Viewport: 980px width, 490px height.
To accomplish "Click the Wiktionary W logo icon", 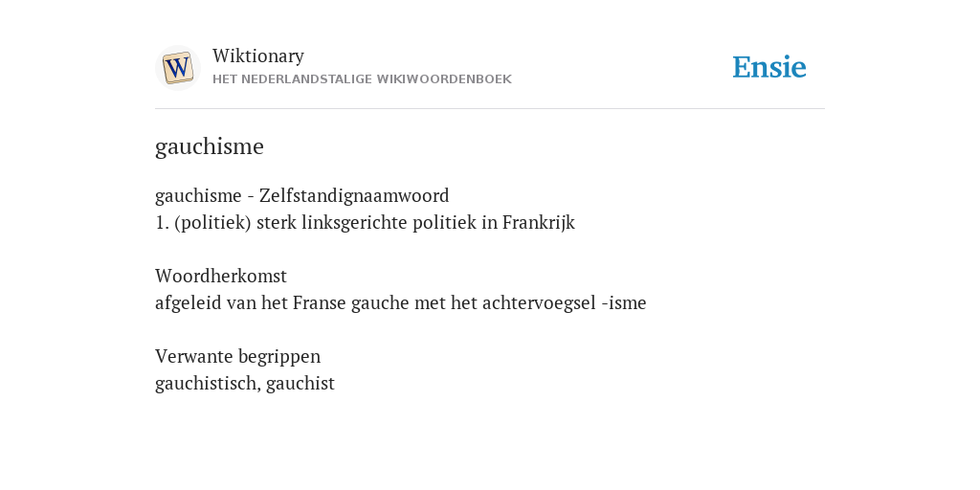I will 177,68.
